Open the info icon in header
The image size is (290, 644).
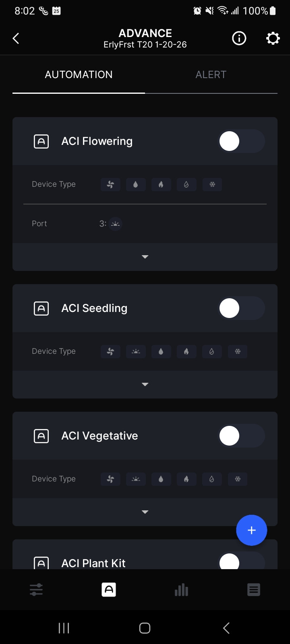(x=239, y=39)
